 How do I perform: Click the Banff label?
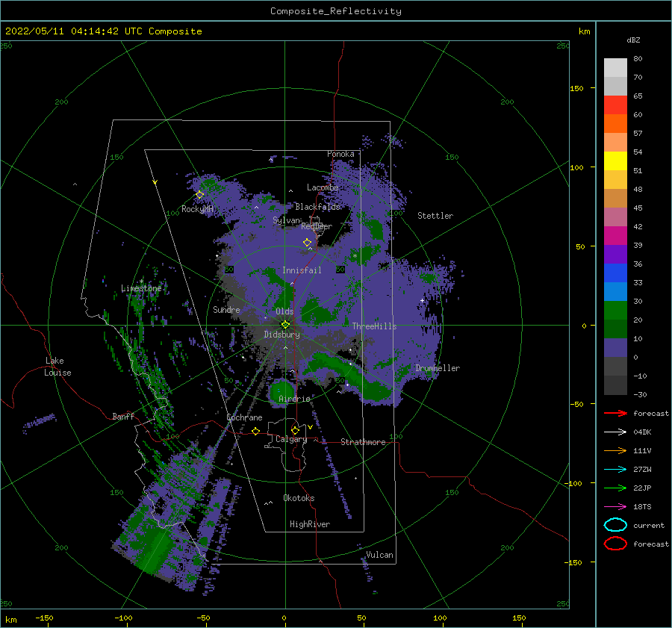[x=123, y=416]
